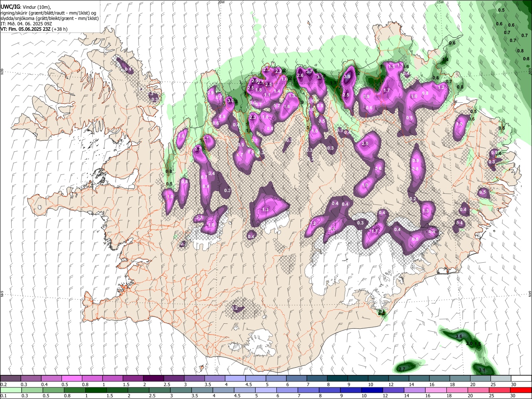Image resolution: width=532 pixels, height=399 pixels.
Task: Click the deep navy blue swatch at 10 in the rain scale
Action: [x=372, y=390]
